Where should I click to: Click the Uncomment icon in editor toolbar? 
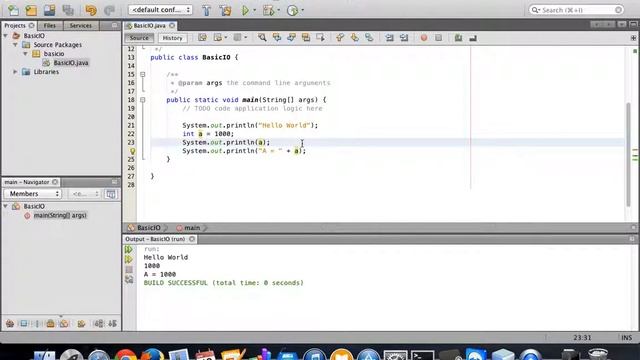[x=473, y=38]
